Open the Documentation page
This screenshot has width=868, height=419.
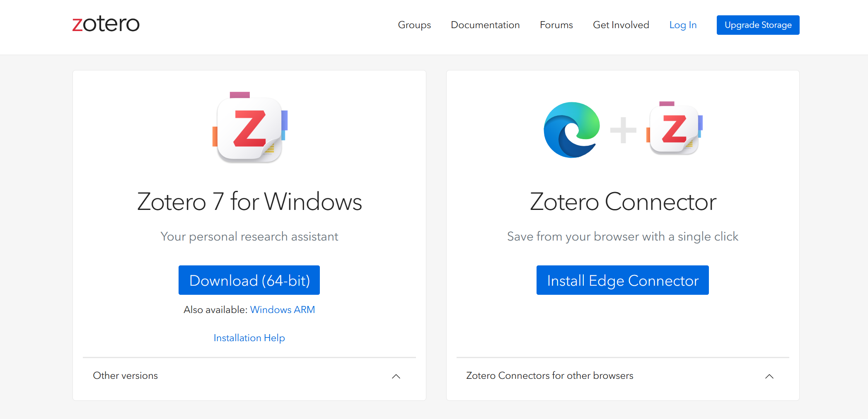(485, 25)
